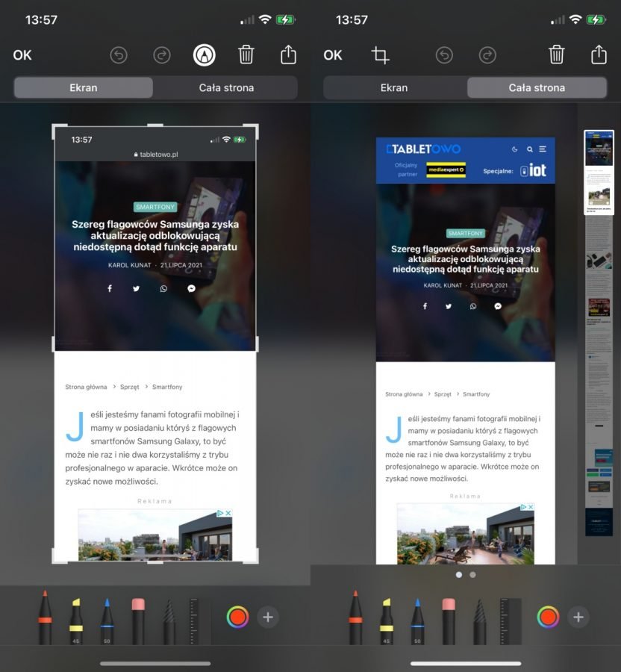The height and width of the screenshot is (672, 621).
Task: Click Facebook share icon in right preview
Action: coord(425,306)
